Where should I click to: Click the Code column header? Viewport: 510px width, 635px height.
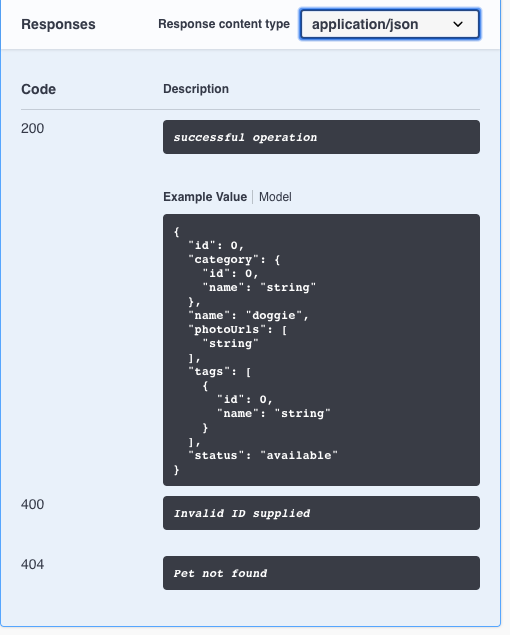[x=38, y=89]
